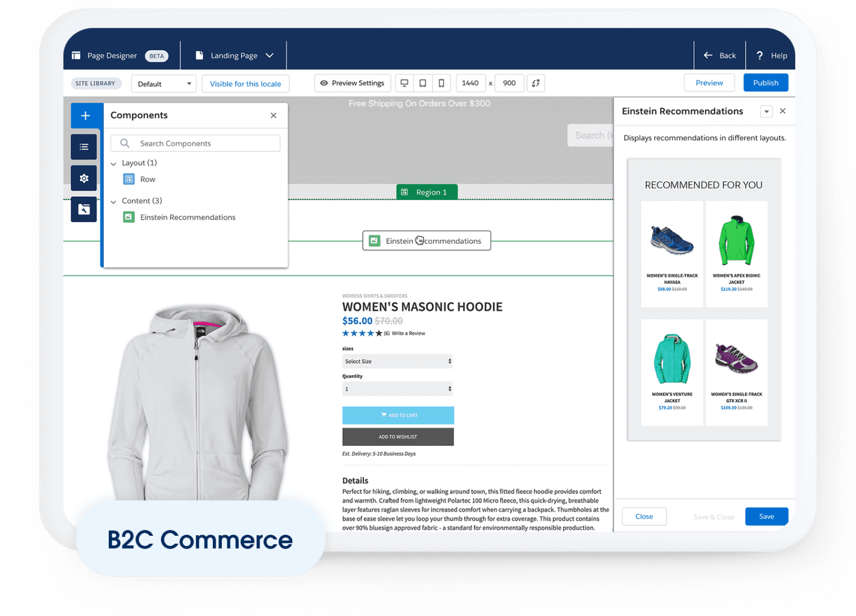Click the height field showing 900
The image size is (856, 616).
click(509, 83)
